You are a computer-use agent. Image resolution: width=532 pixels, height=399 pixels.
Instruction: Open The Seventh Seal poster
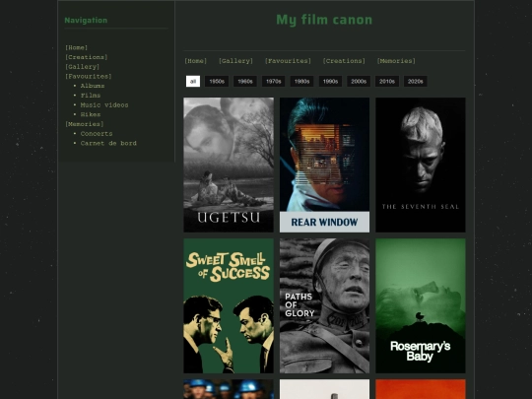click(421, 165)
